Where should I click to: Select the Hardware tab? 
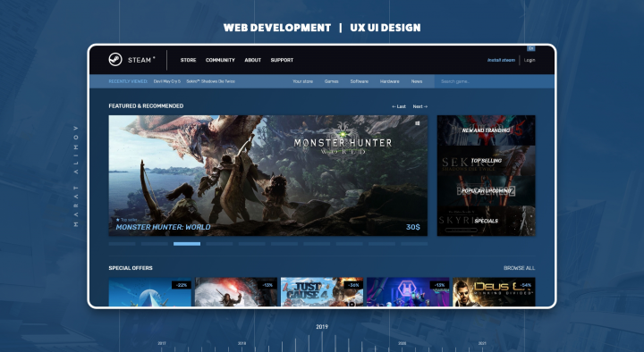(389, 81)
